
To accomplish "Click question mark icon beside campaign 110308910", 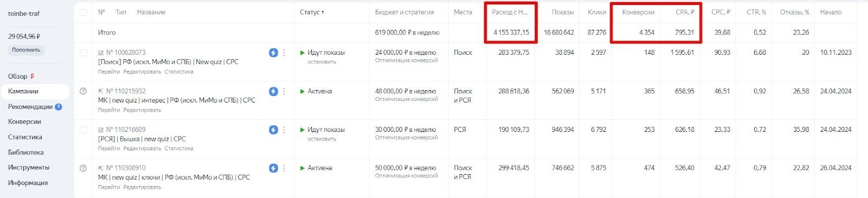I will tap(83, 168).
